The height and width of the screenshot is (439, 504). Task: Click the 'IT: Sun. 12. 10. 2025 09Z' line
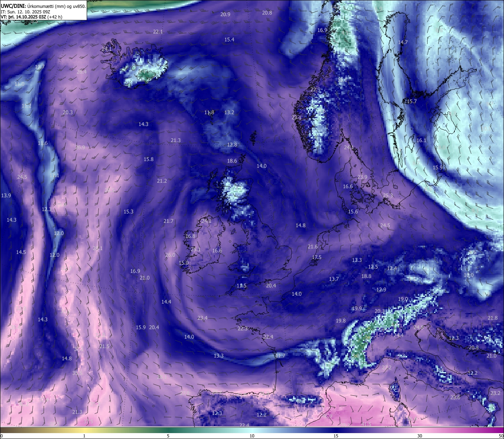pyautogui.click(x=25, y=12)
